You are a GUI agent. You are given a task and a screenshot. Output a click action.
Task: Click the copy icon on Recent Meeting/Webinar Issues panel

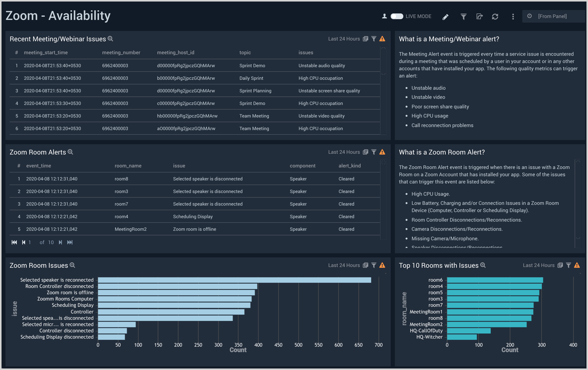pos(366,39)
